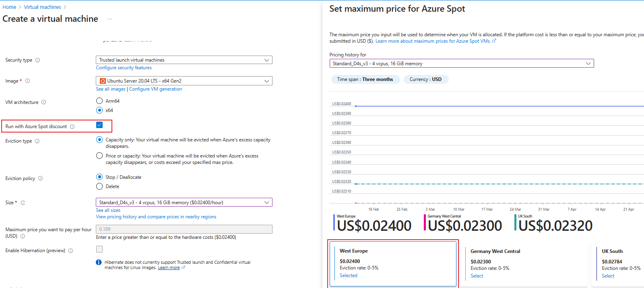Expand the Image selection dropdown

[184, 81]
